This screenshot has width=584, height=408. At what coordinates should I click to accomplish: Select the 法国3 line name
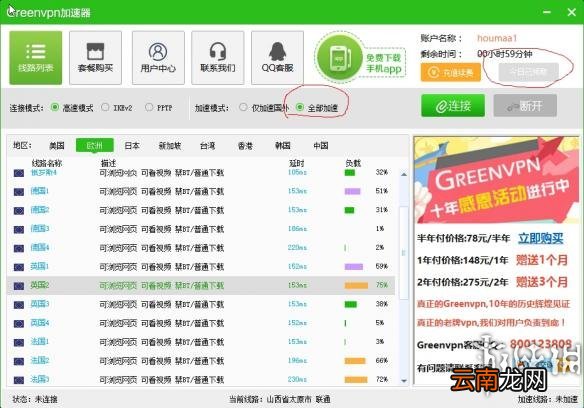pyautogui.click(x=39, y=379)
